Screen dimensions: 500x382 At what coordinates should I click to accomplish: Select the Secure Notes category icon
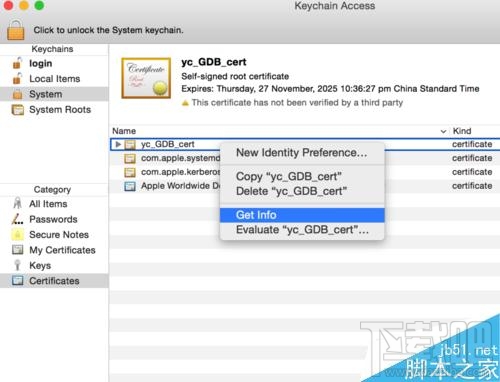(17, 234)
